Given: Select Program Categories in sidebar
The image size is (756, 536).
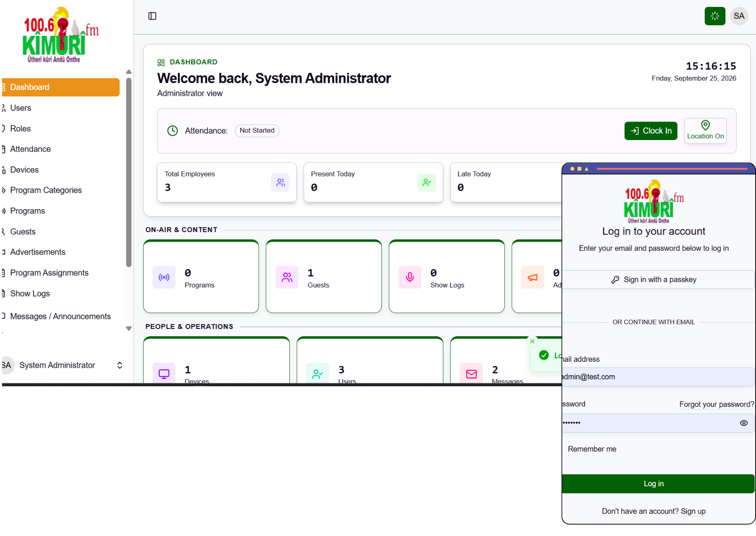Looking at the screenshot, I should [x=61, y=190].
